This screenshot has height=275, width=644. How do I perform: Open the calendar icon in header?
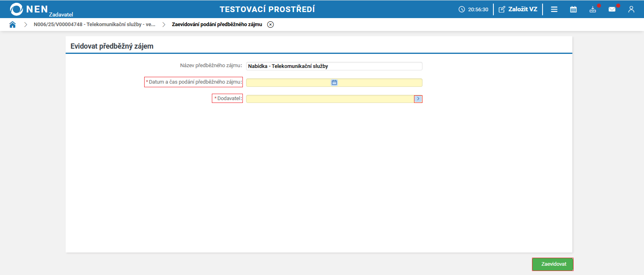[574, 9]
